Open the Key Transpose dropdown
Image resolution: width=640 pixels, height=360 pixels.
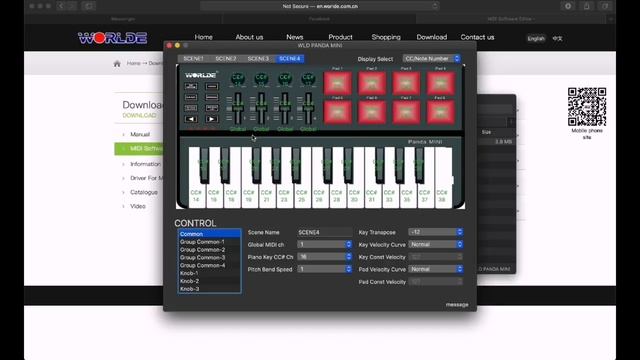coord(436,232)
